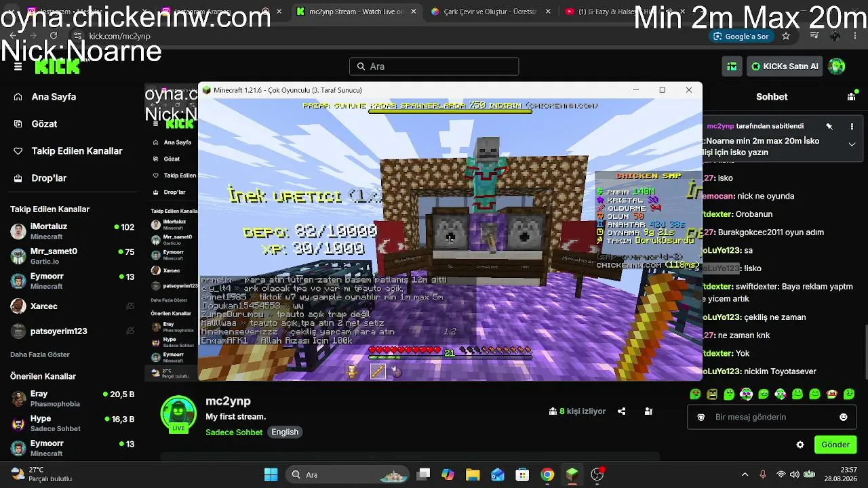The width and height of the screenshot is (868, 488).
Task: Open Xarcec channel in the sidebar
Action: point(73,306)
